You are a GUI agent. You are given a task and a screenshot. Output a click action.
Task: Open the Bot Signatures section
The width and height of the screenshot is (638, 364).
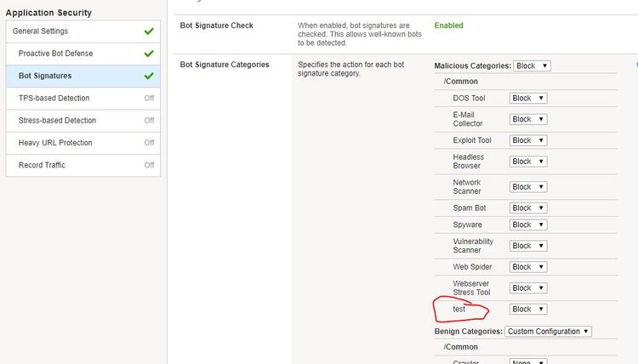(45, 76)
